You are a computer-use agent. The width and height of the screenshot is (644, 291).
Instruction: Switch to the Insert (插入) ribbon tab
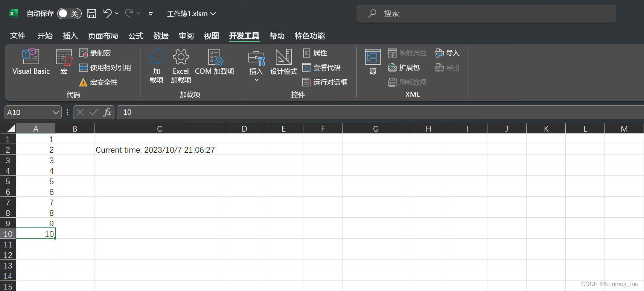click(x=70, y=36)
